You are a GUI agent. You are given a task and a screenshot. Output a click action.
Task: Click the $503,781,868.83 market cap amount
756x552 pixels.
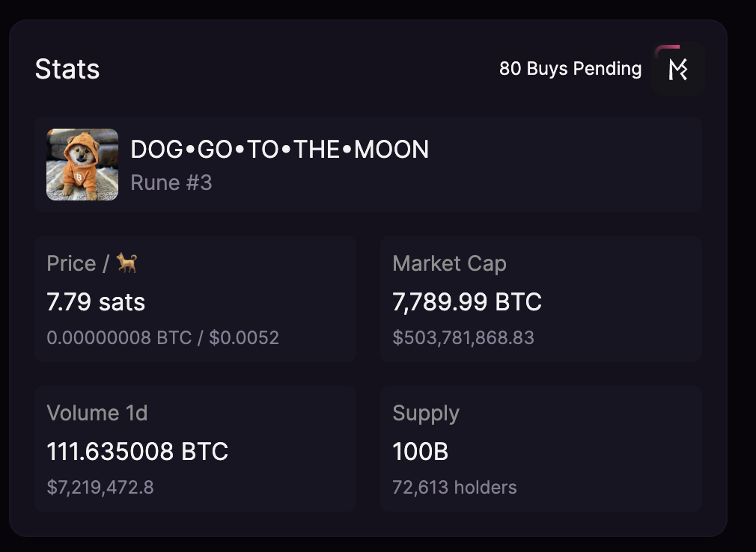(463, 338)
